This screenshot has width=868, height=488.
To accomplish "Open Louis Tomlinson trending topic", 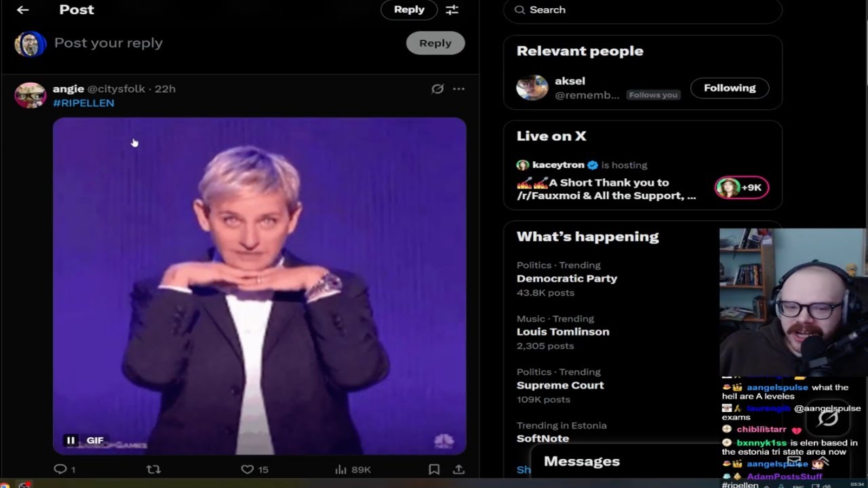I will pyautogui.click(x=563, y=332).
